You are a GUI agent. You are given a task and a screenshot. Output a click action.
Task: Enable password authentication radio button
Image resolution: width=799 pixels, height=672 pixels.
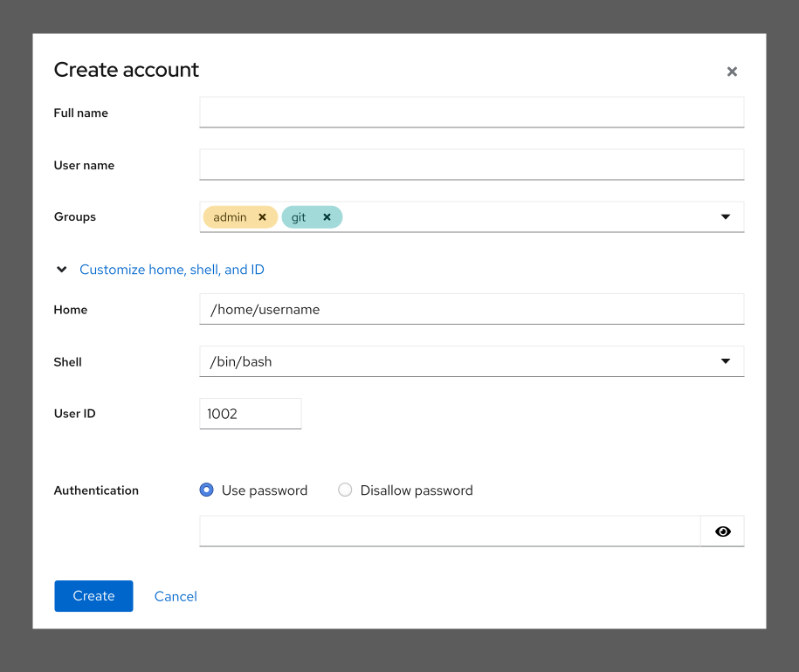pyautogui.click(x=206, y=490)
